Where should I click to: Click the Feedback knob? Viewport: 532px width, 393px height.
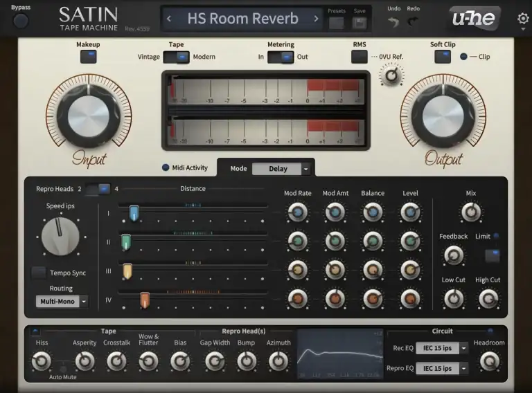[x=454, y=255]
